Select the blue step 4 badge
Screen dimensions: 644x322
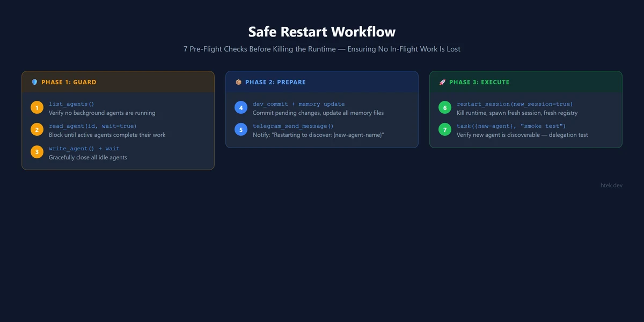pyautogui.click(x=241, y=108)
